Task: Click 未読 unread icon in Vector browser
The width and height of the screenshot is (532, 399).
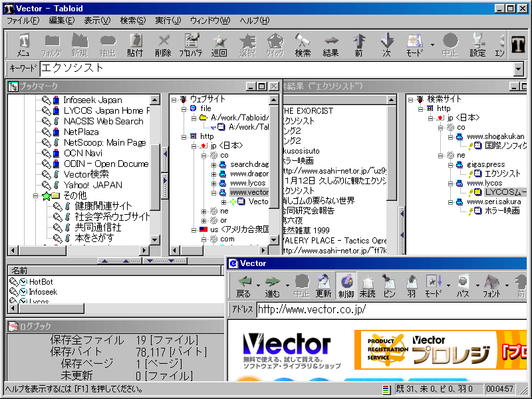Action: click(x=368, y=286)
